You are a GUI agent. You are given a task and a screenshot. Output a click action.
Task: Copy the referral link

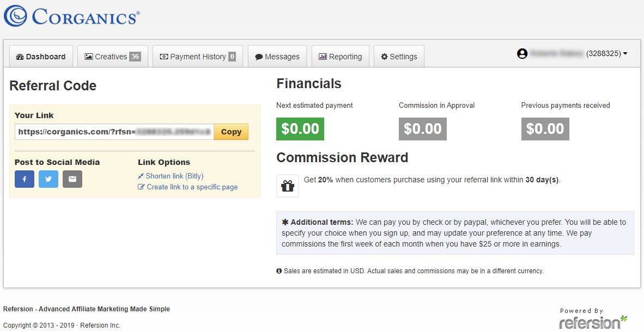231,132
